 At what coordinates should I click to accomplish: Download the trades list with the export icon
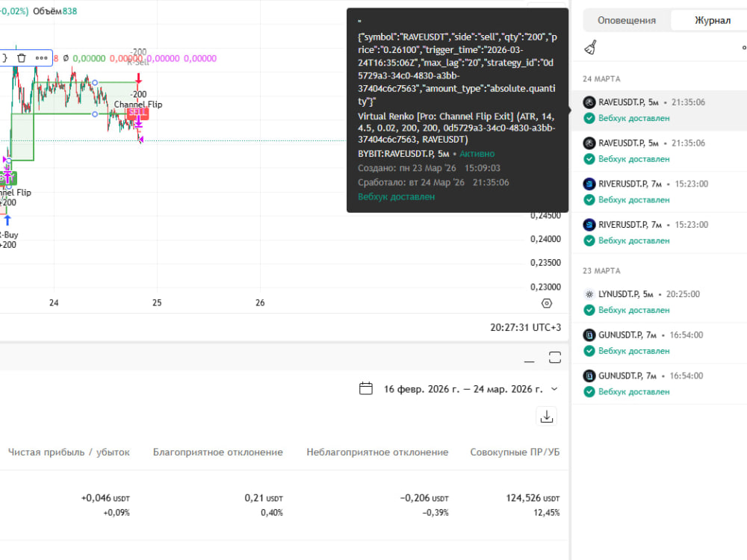(547, 416)
